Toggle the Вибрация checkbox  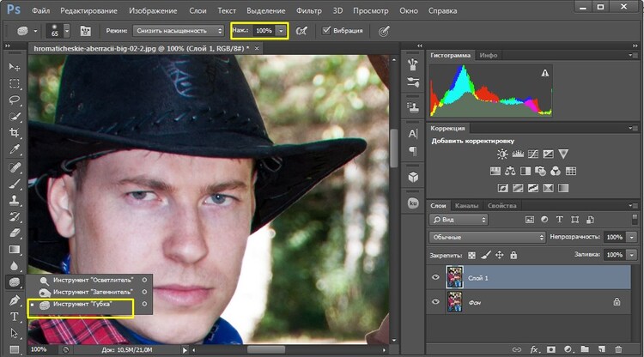point(326,31)
